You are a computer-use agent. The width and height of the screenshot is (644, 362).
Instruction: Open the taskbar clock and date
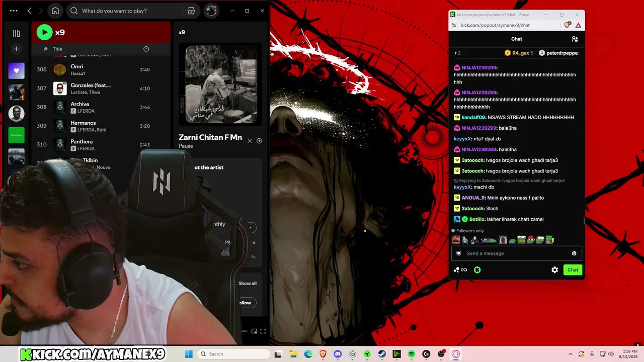[629, 354]
